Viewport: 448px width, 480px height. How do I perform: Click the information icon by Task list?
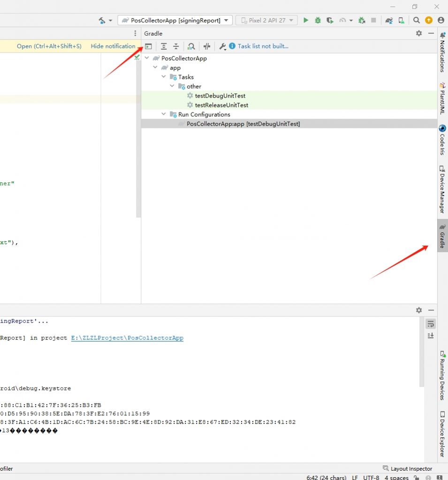(232, 46)
